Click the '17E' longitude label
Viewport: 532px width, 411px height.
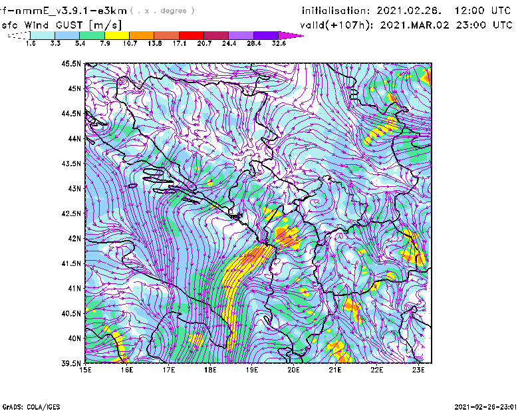169,370
